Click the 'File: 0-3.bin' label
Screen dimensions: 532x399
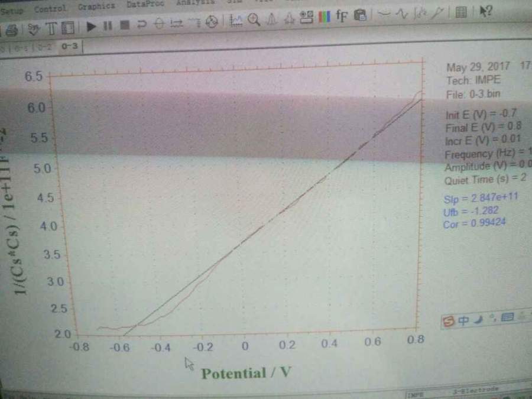tap(473, 93)
